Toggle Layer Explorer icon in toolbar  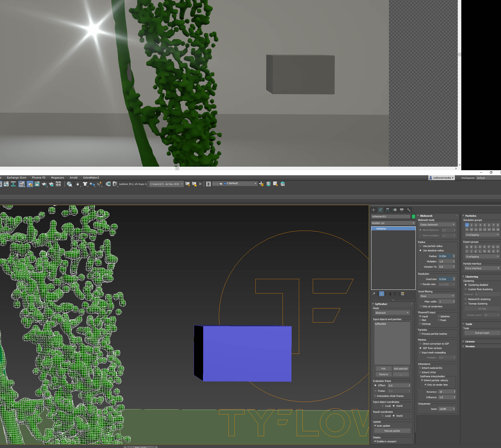(208, 184)
